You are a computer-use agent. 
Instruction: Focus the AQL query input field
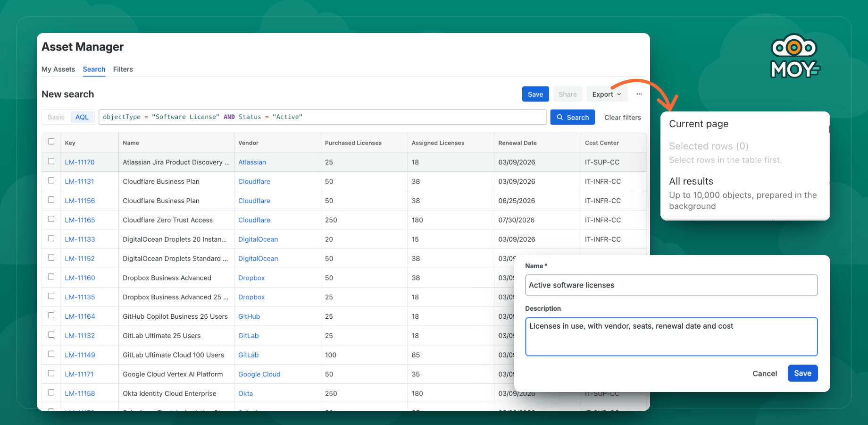click(x=322, y=117)
